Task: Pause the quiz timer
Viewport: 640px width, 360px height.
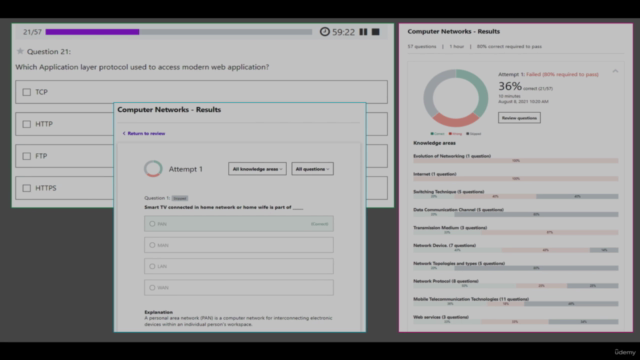Action: [363, 32]
